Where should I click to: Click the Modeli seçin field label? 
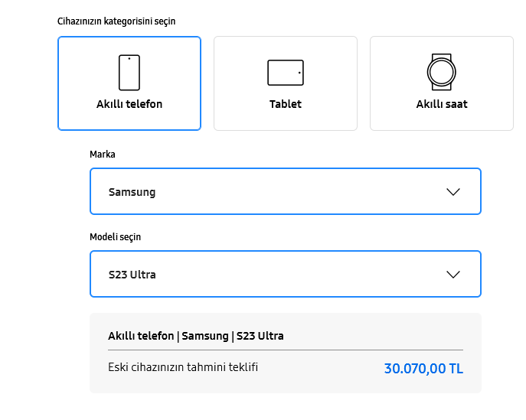click(116, 237)
